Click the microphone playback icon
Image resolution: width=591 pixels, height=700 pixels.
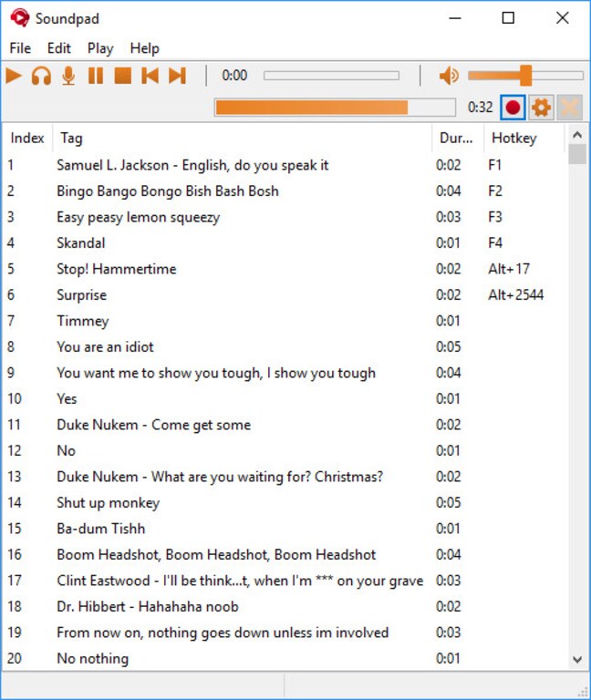click(x=68, y=76)
